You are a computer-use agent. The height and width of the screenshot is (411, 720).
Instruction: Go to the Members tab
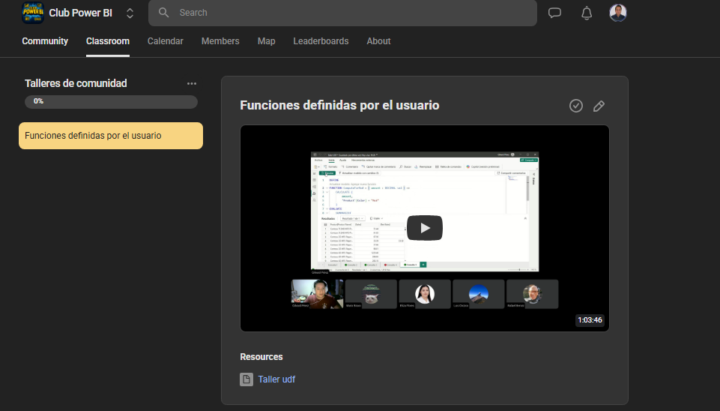(220, 41)
